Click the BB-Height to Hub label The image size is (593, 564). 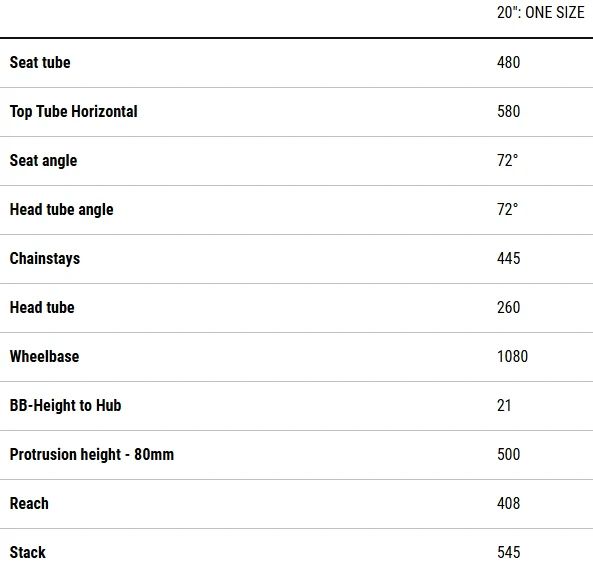[x=65, y=406]
